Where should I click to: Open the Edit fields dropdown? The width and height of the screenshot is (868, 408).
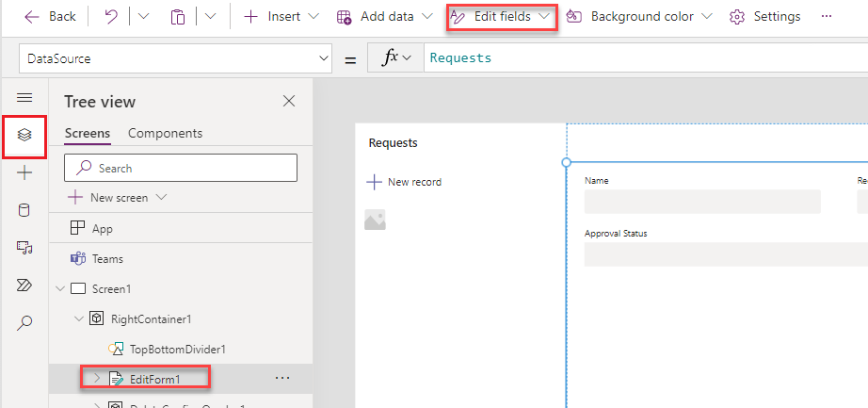[x=502, y=17]
